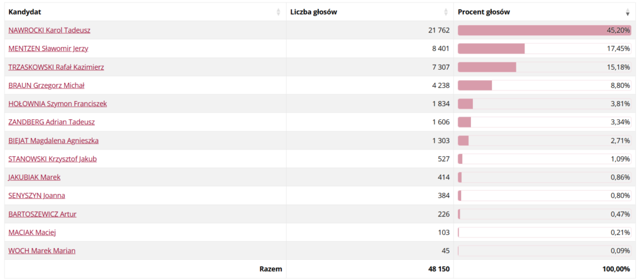The image size is (644, 280).
Task: Sort table by Kandydat column arrows
Action: click(279, 12)
